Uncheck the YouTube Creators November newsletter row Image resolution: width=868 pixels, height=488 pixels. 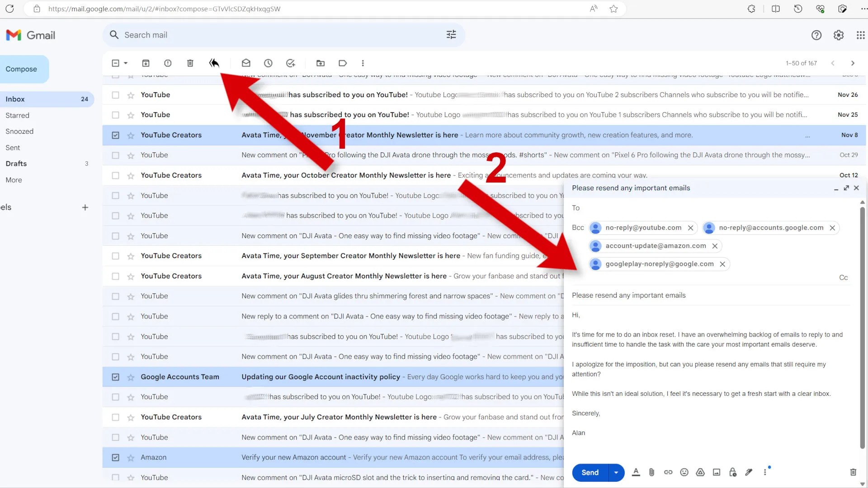pos(115,135)
